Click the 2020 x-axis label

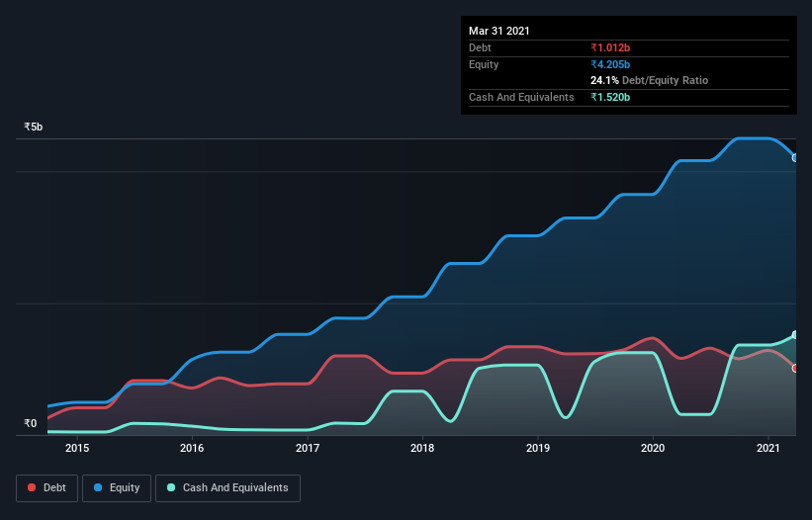[653, 448]
